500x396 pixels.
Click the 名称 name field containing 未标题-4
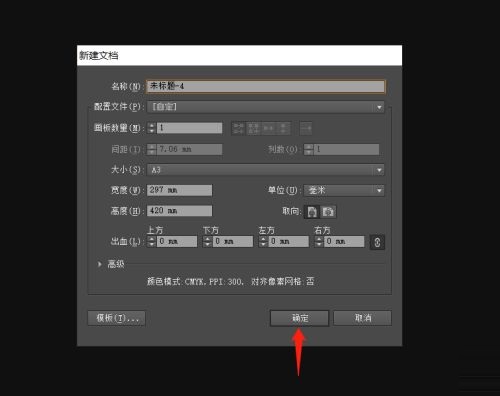[266, 86]
